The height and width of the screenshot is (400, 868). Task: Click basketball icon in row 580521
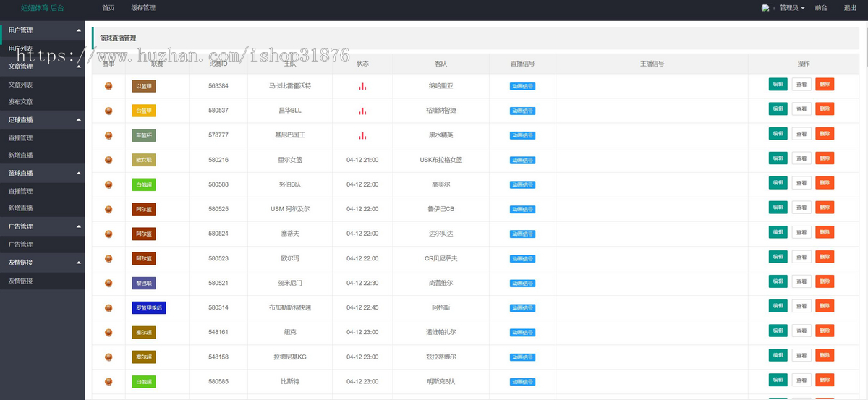(x=109, y=283)
